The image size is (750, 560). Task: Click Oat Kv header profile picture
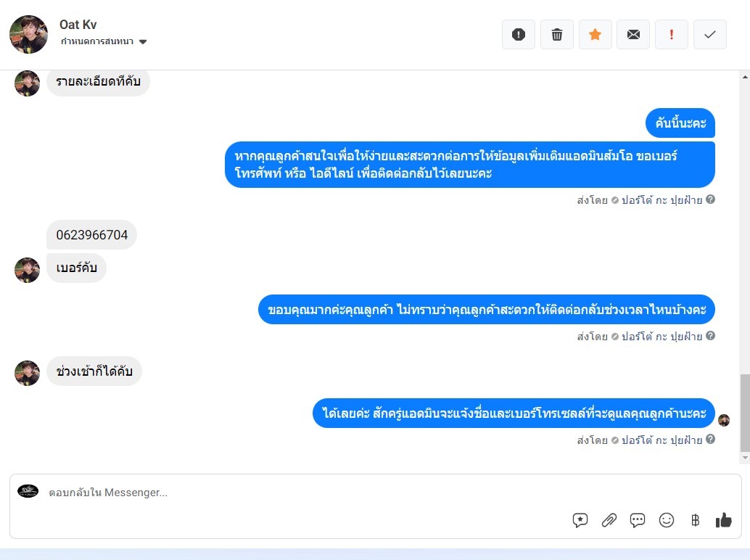tap(29, 34)
